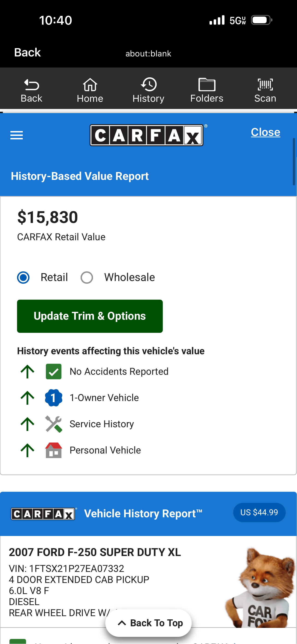Select the Retail radio button
The height and width of the screenshot is (644, 297).
coord(23,278)
